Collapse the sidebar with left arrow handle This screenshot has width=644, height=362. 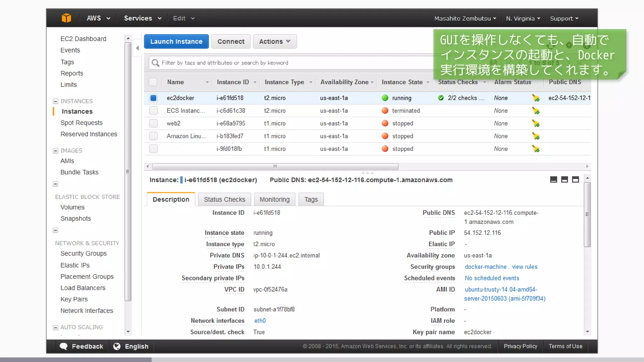pyautogui.click(x=137, y=48)
